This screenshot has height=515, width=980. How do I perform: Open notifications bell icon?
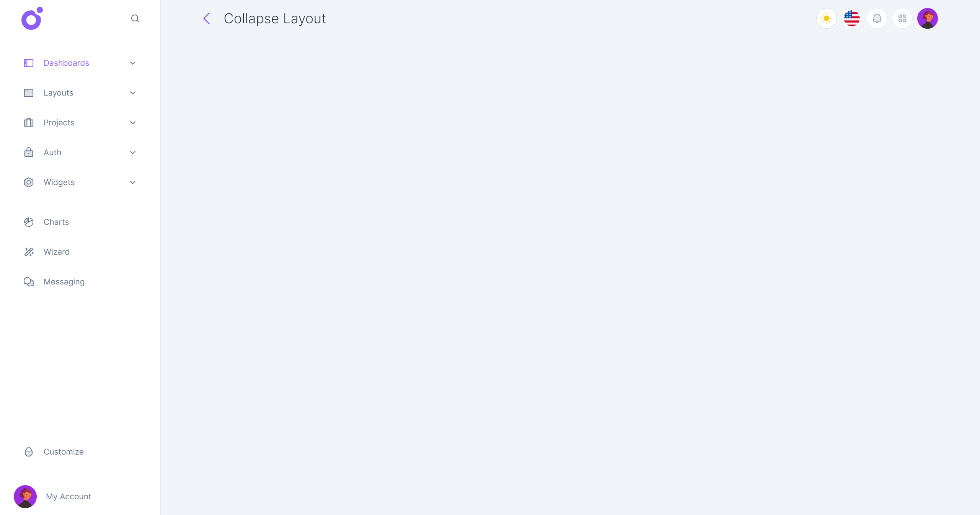(x=877, y=18)
